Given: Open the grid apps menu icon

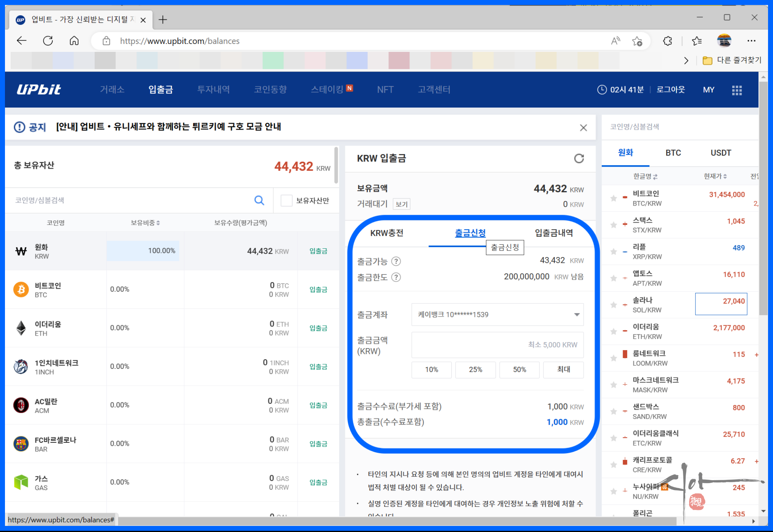Looking at the screenshot, I should tap(736, 90).
